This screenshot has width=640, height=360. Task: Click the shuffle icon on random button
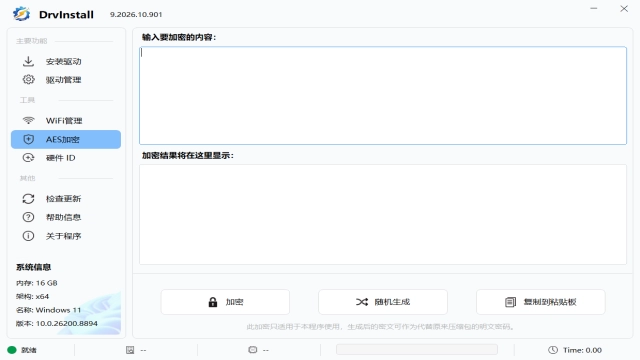(362, 302)
